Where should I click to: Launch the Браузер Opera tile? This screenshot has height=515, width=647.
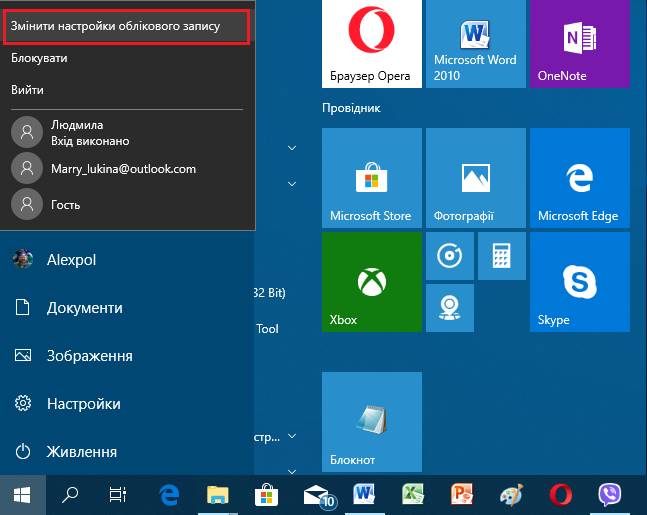click(372, 44)
